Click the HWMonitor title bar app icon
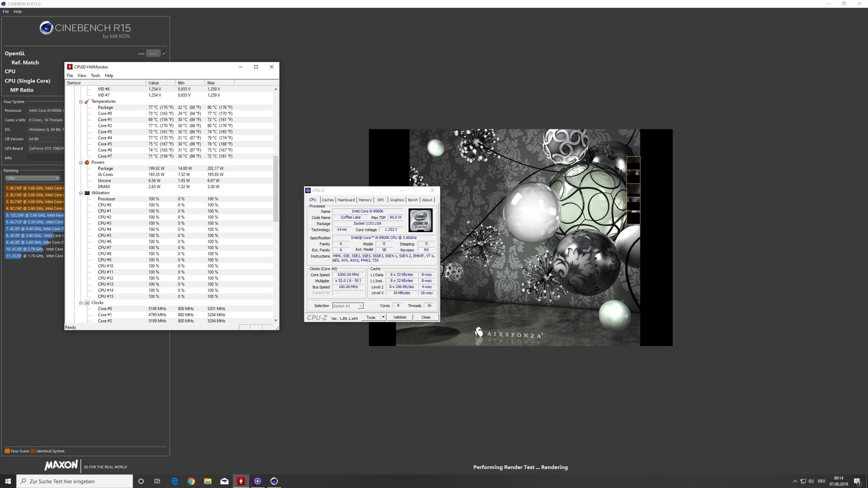Image resolution: width=868 pixels, height=488 pixels. [x=70, y=67]
